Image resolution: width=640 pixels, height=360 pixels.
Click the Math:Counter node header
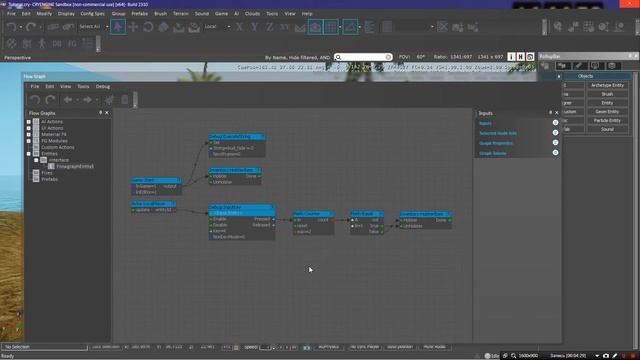coord(313,214)
